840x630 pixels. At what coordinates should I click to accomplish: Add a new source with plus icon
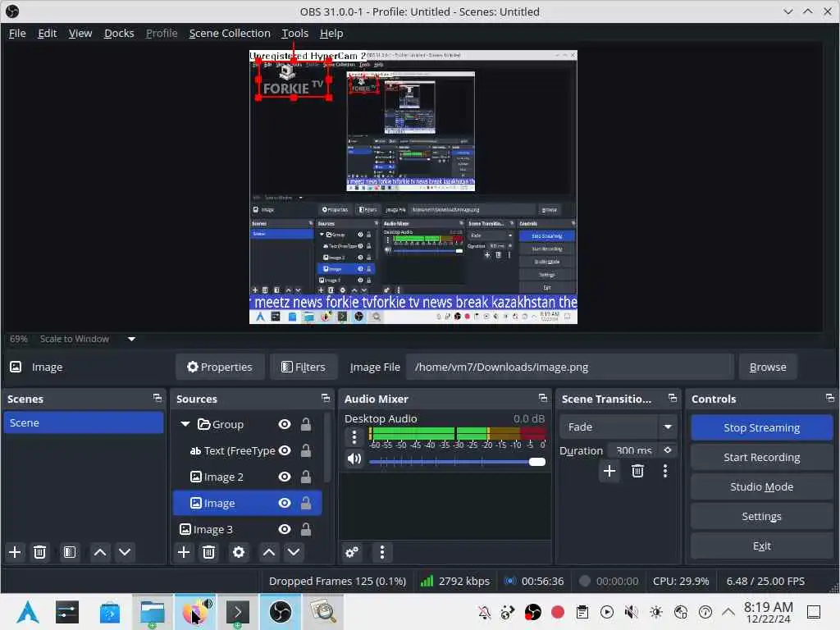point(184,552)
